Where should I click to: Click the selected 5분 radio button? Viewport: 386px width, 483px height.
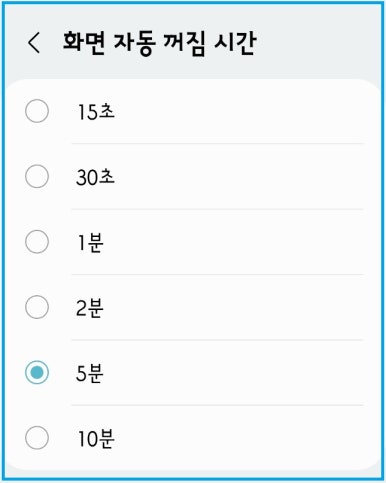(x=37, y=372)
